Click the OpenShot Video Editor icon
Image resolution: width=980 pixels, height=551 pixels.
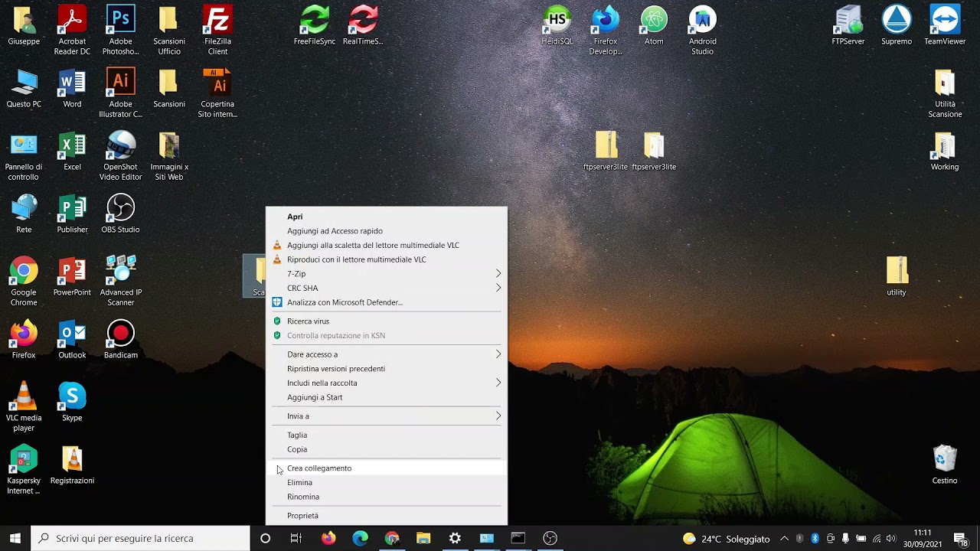(x=120, y=156)
